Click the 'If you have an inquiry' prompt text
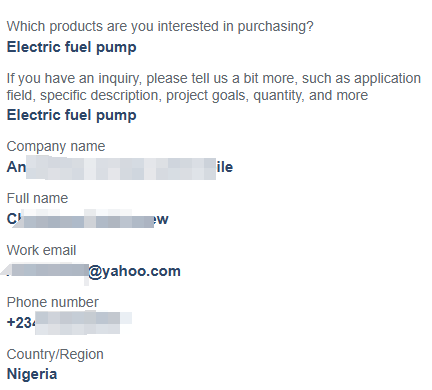 point(214,79)
